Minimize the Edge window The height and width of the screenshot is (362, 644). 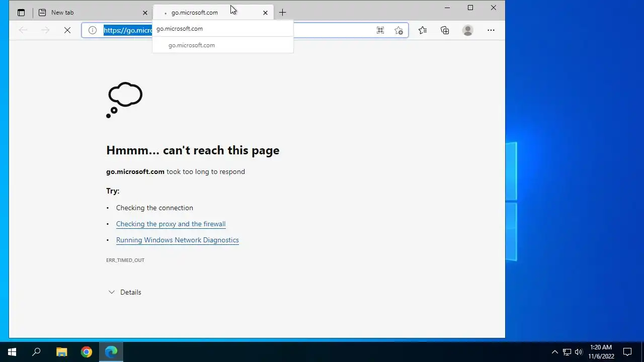tap(447, 8)
